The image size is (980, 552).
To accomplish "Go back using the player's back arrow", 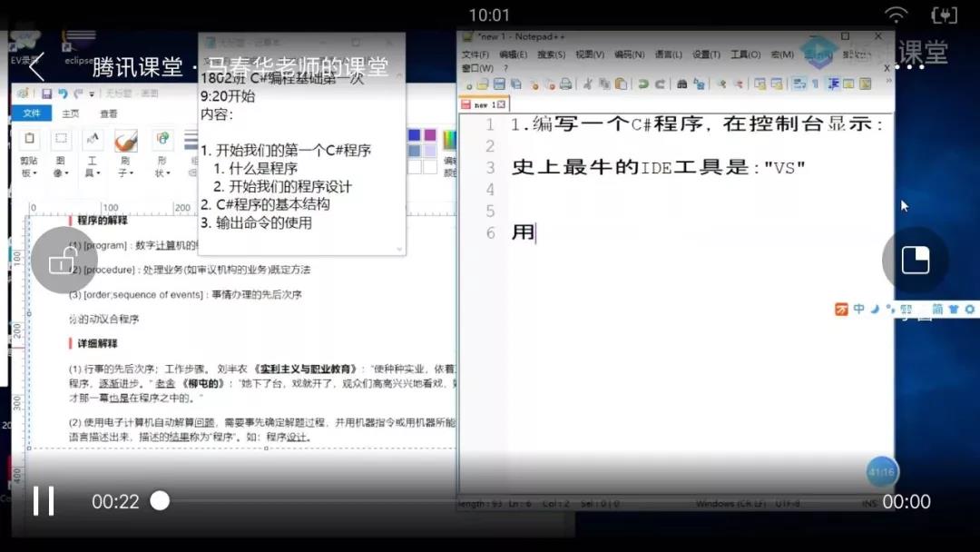I will (36, 66).
